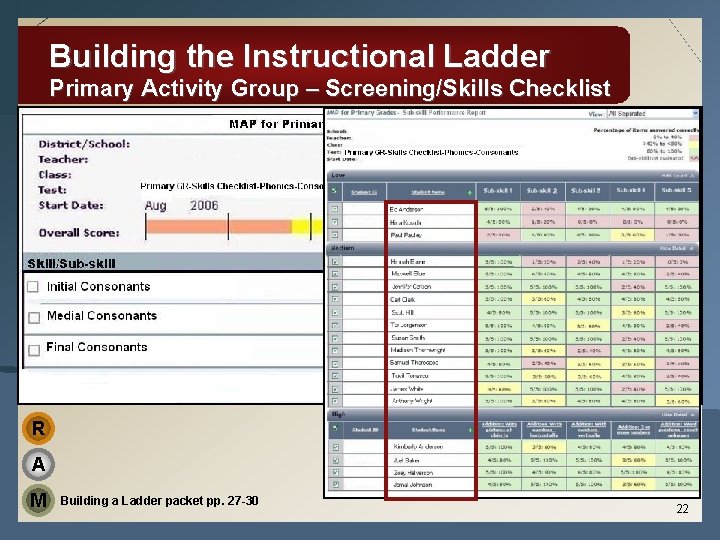
Task: Sort by Student Name in High section
Action: 428,430
